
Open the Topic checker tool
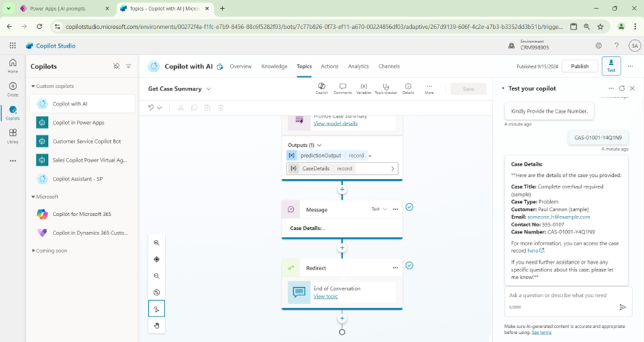386,88
